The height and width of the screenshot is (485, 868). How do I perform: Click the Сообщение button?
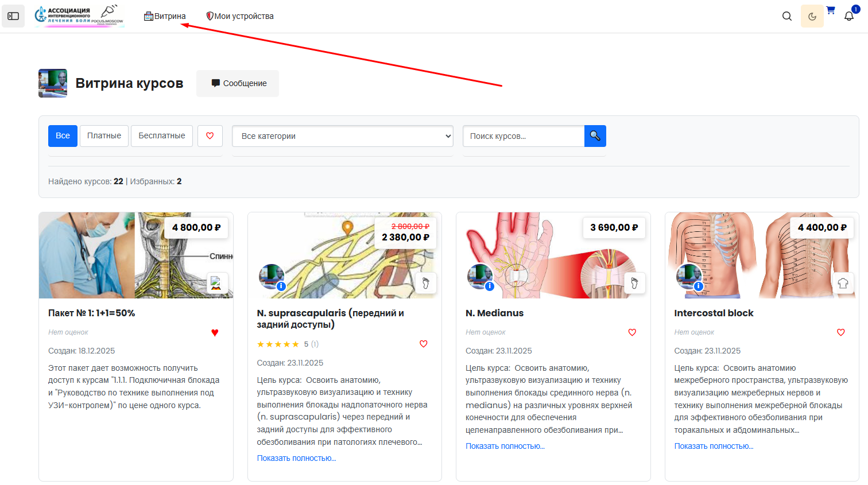[x=238, y=83]
